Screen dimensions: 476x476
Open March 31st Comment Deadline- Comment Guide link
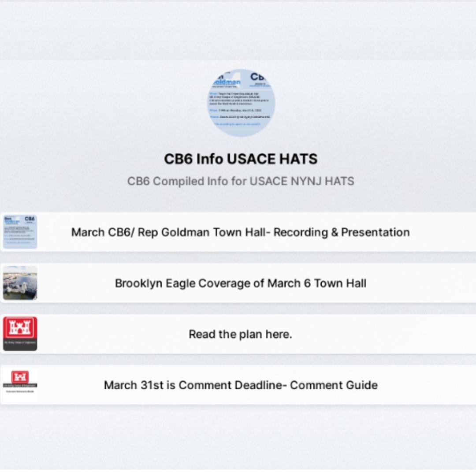point(238,385)
